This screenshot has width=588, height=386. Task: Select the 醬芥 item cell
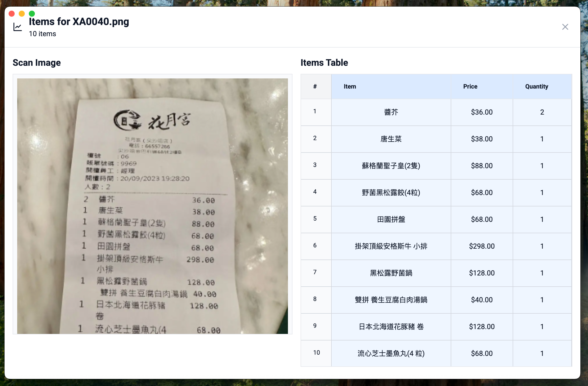(391, 112)
